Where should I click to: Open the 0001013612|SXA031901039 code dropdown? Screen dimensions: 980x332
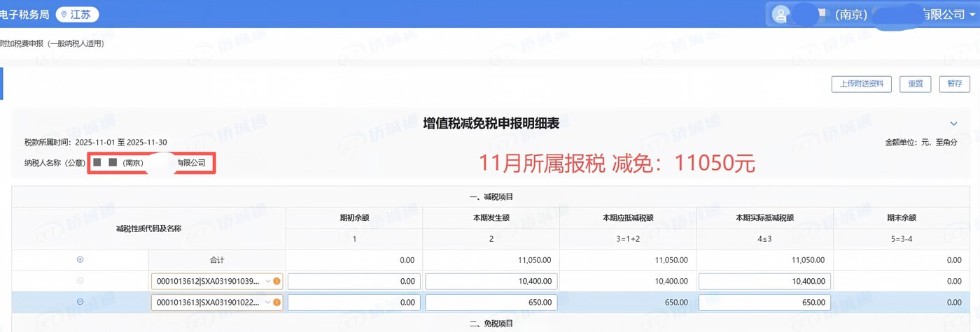[217, 281]
